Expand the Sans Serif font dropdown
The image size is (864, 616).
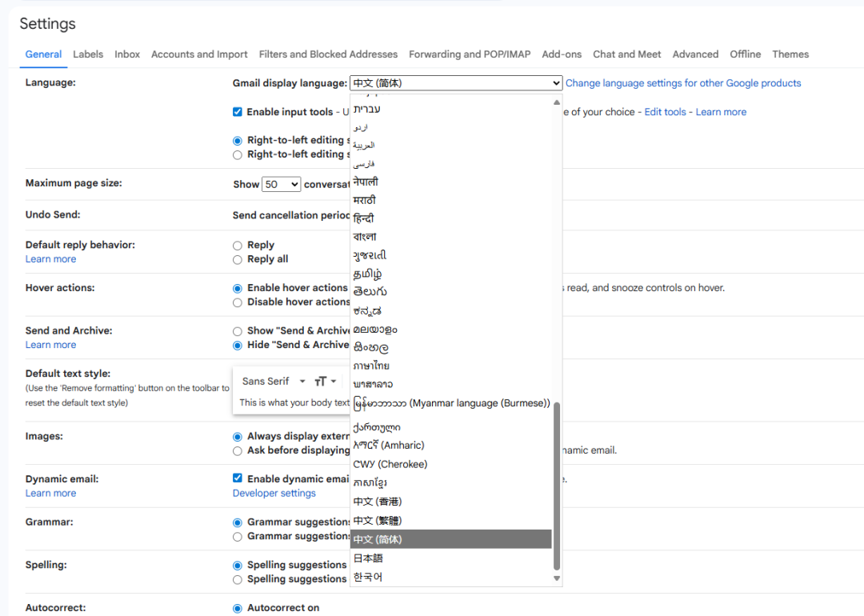coord(274,382)
